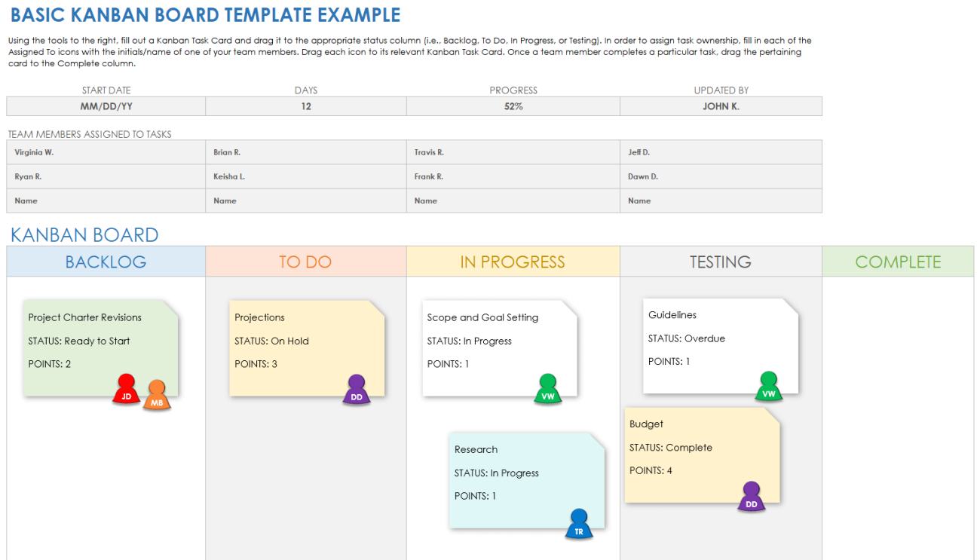Switch to the TO DO column header

(305, 262)
